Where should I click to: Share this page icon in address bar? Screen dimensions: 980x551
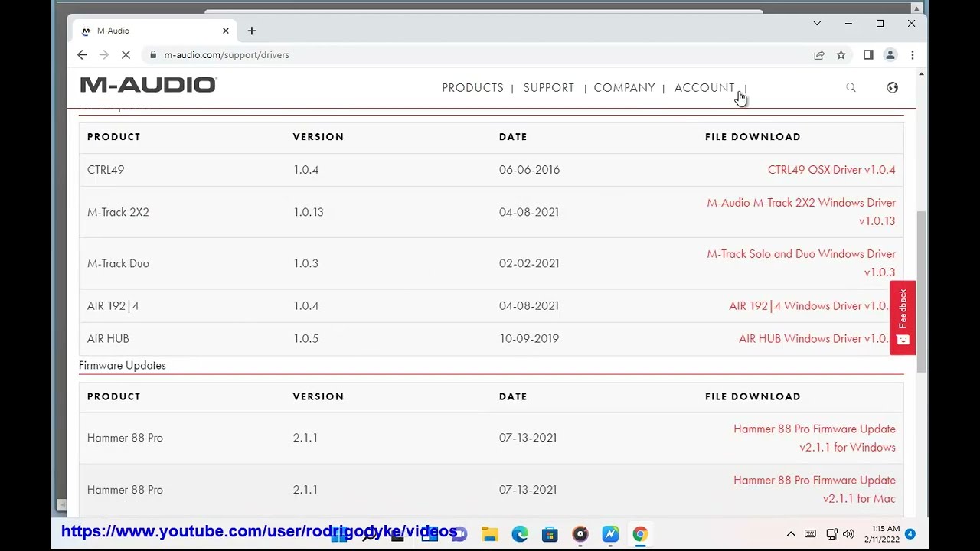tap(819, 55)
